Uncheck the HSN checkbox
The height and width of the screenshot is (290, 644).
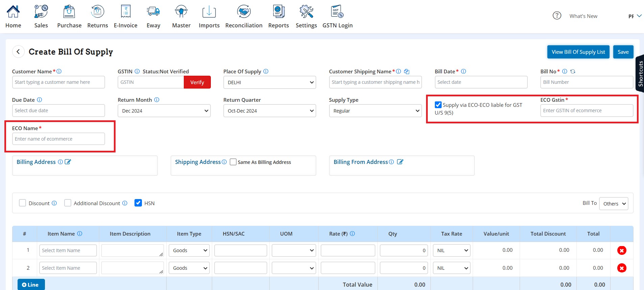[x=138, y=203]
